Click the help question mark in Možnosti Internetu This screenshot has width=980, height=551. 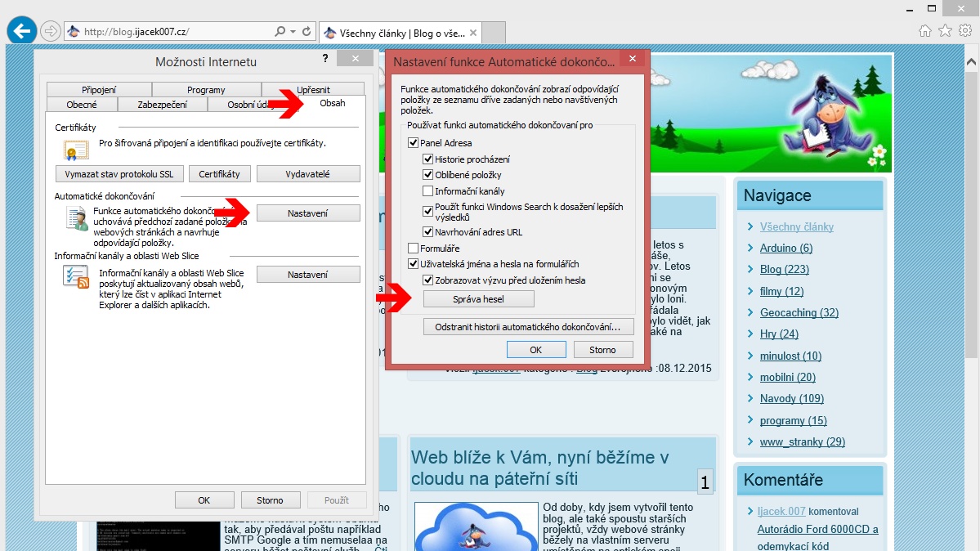(x=325, y=58)
